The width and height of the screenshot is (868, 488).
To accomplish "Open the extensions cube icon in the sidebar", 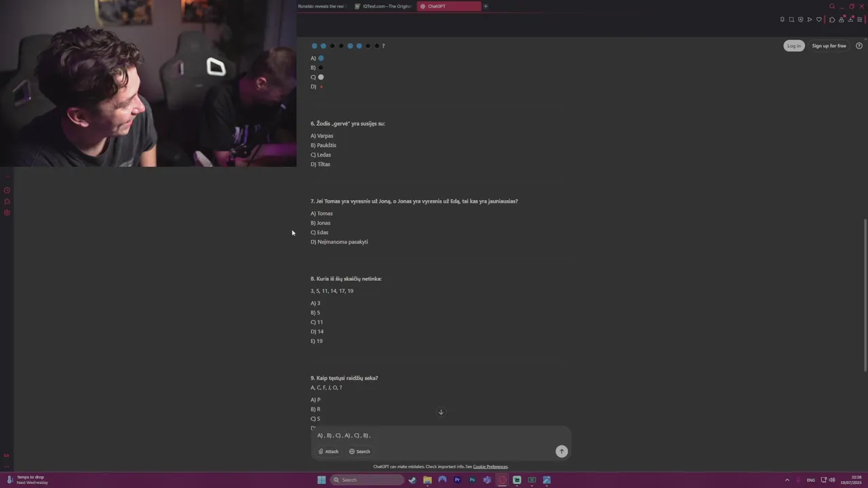I will point(7,201).
